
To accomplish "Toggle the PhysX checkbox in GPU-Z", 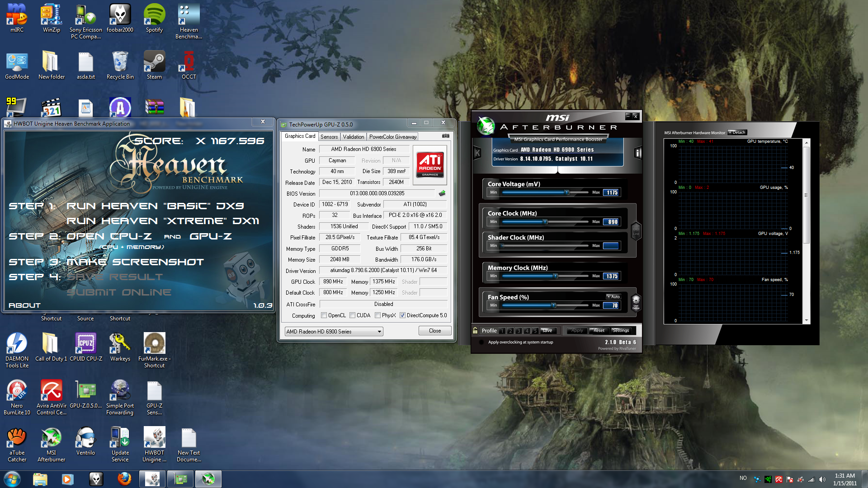I will (x=377, y=315).
